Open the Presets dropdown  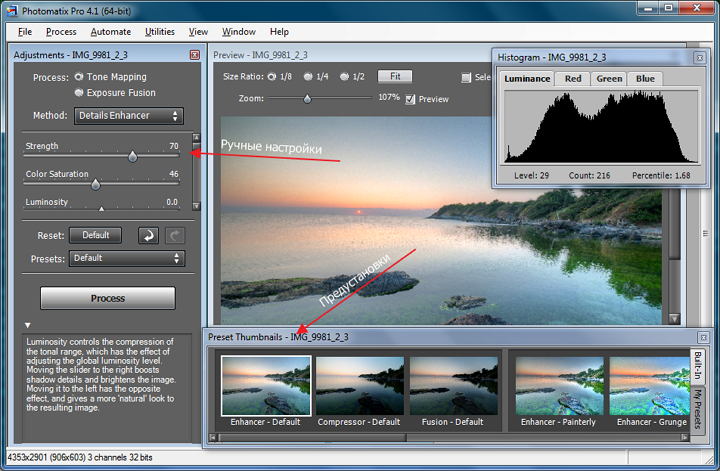126,258
